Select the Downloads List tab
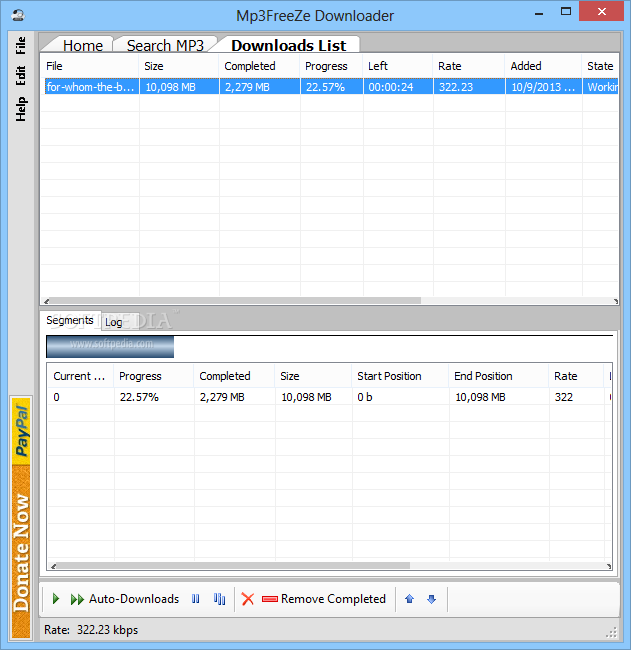 [x=289, y=45]
